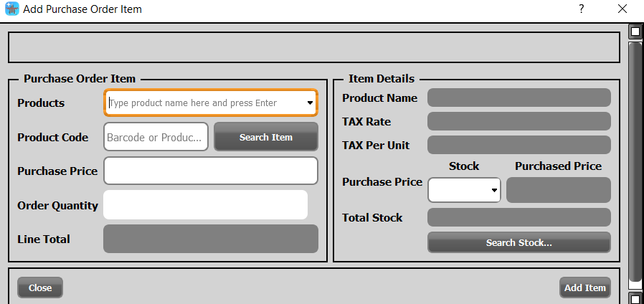
Task: Expand the Products dropdown arrow
Action: (x=310, y=103)
